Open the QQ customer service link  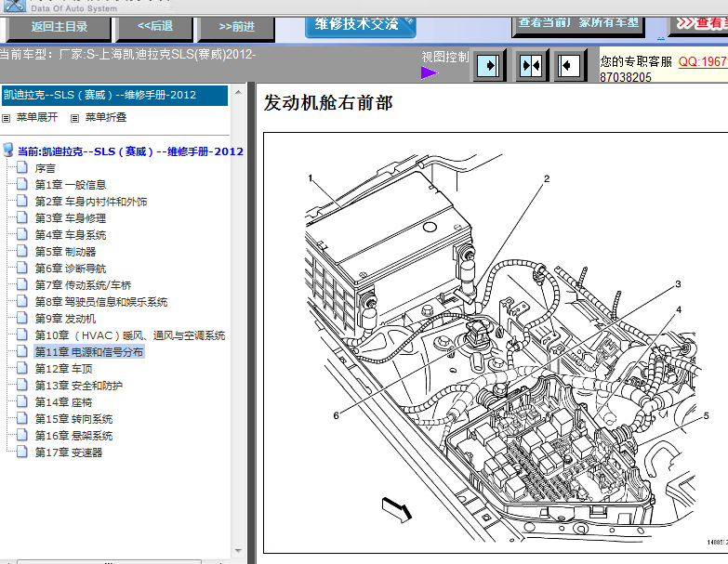(x=703, y=61)
